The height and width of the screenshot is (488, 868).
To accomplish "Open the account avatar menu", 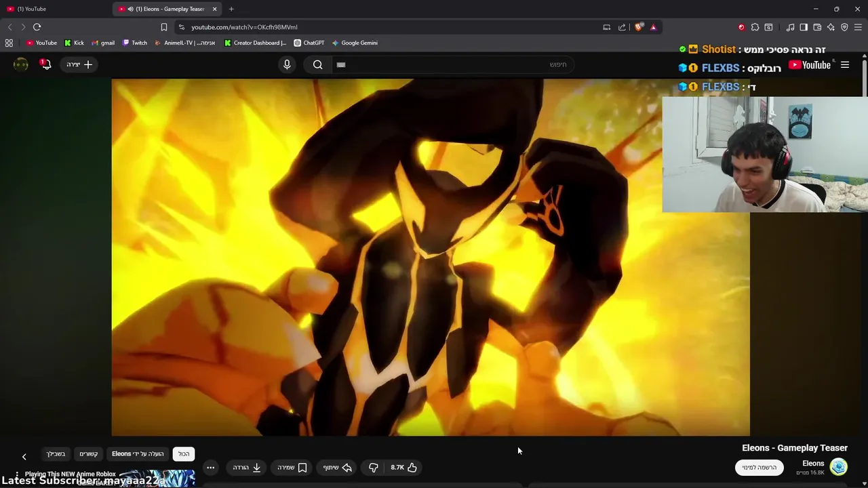I will coord(21,64).
